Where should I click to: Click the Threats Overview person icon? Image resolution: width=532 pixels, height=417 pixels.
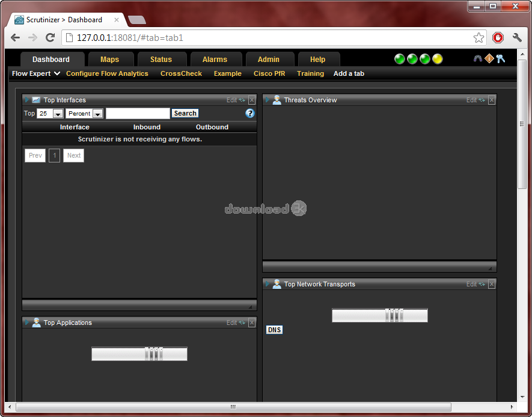pyautogui.click(x=277, y=100)
